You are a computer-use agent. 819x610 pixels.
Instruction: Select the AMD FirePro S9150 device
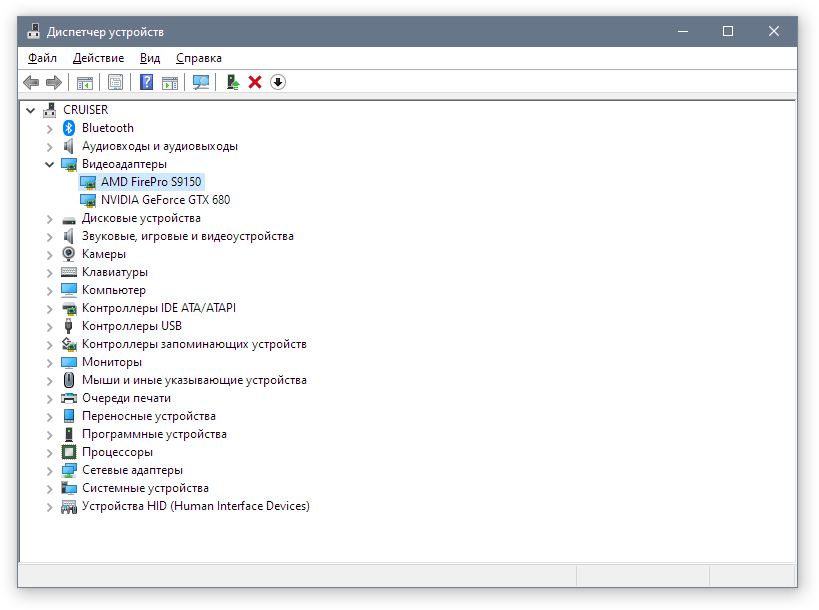point(150,182)
